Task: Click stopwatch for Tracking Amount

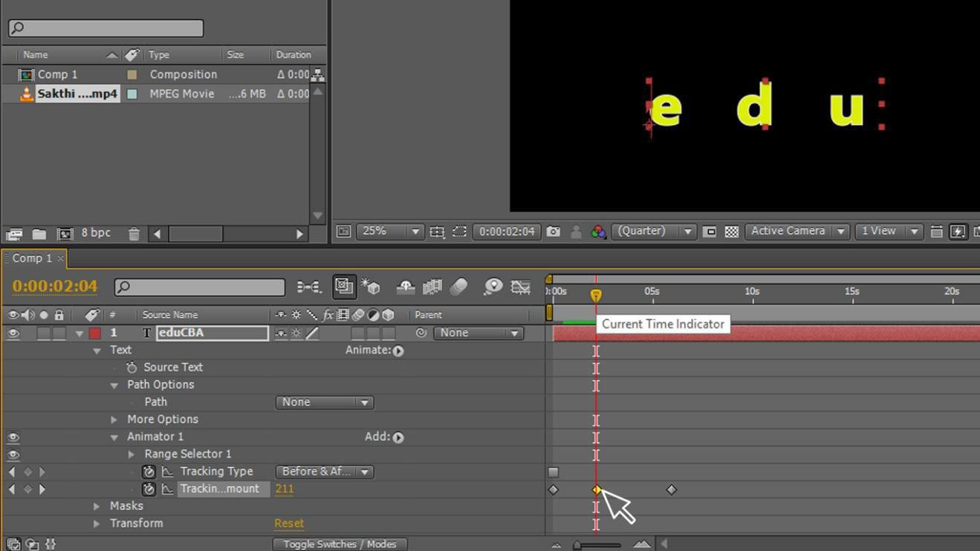Action: pos(149,489)
